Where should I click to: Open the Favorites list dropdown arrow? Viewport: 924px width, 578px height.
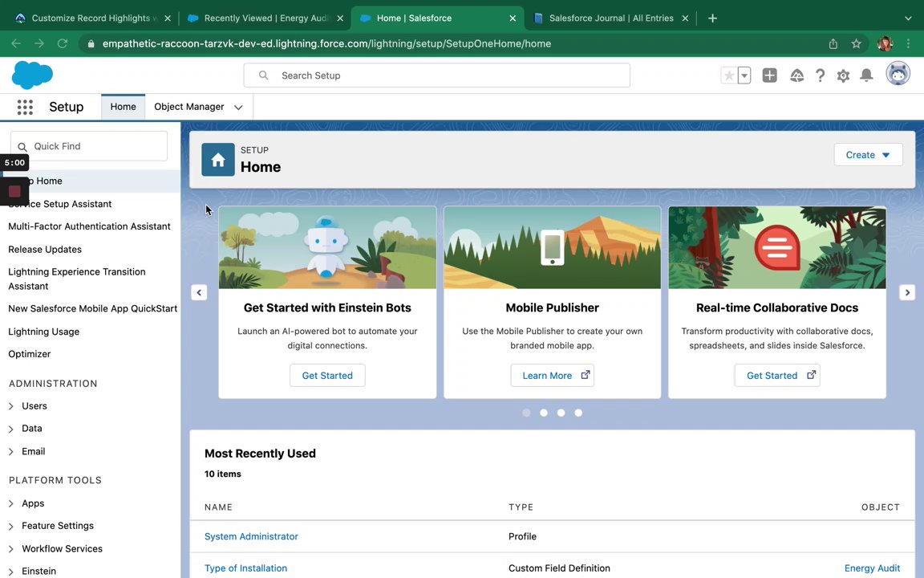(x=744, y=75)
